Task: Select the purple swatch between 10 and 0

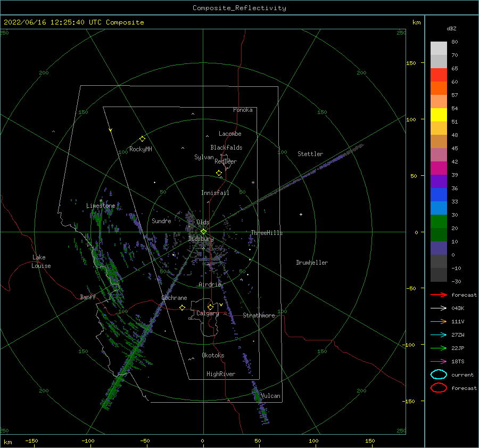Action: click(439, 248)
